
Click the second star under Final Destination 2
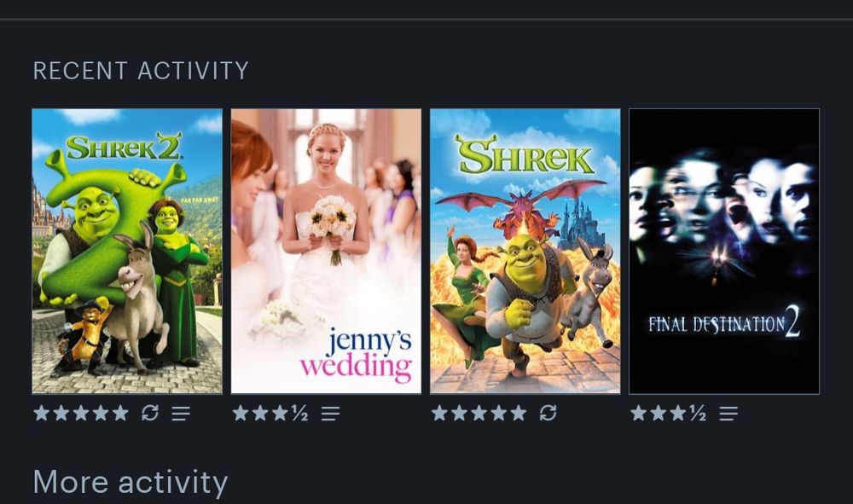coord(659,414)
